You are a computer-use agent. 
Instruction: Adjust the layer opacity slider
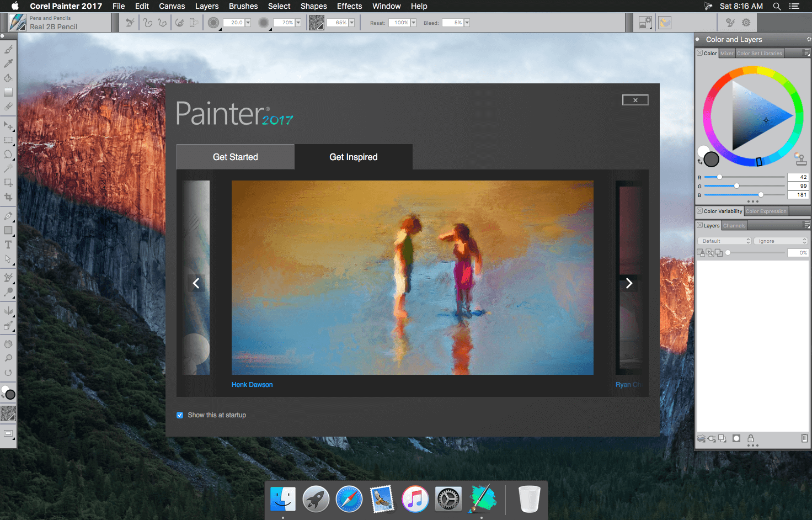coord(755,253)
